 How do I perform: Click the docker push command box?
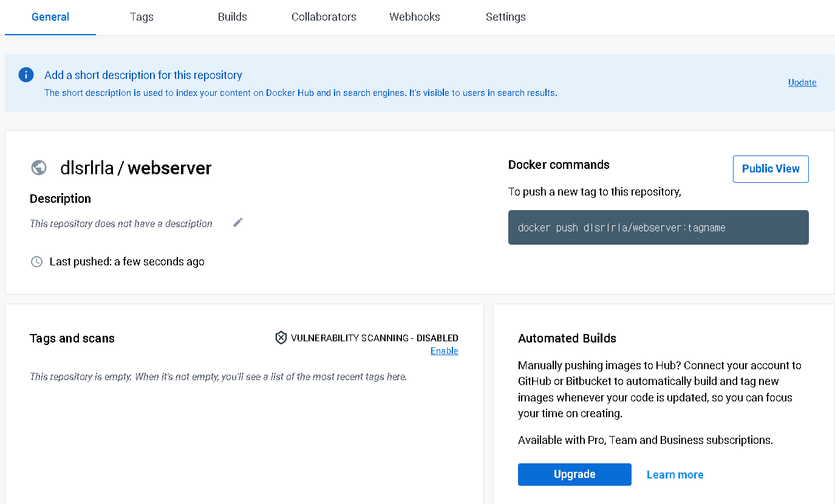pos(658,228)
